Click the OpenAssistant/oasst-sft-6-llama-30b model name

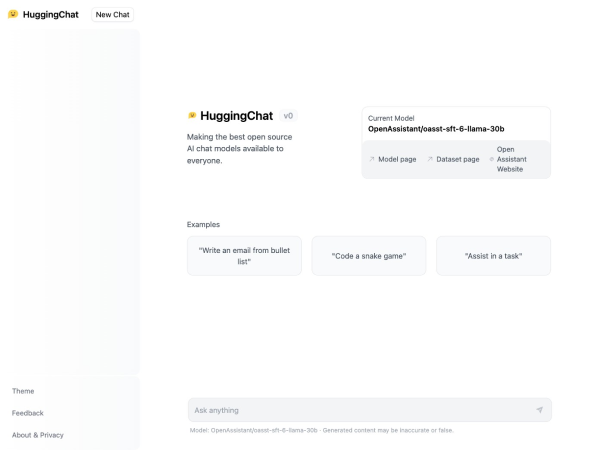click(436, 129)
